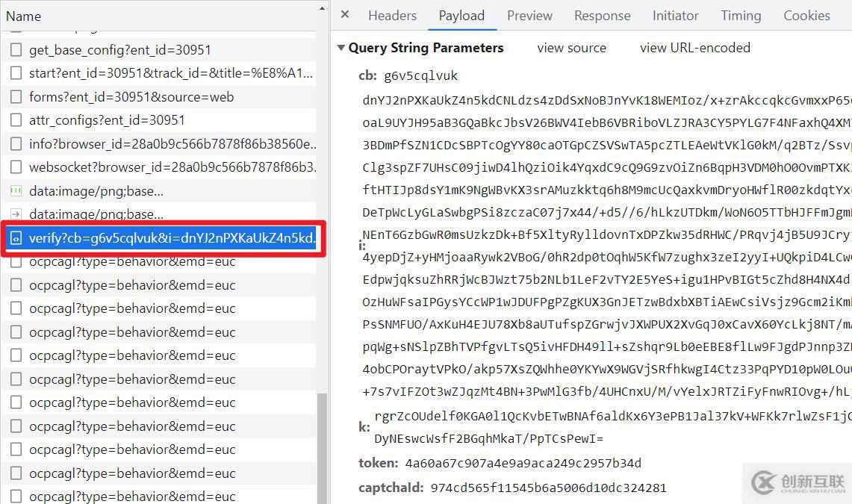Select the start?ent_id=30951&track_id request
The width and height of the screenshot is (852, 504).
click(x=171, y=72)
